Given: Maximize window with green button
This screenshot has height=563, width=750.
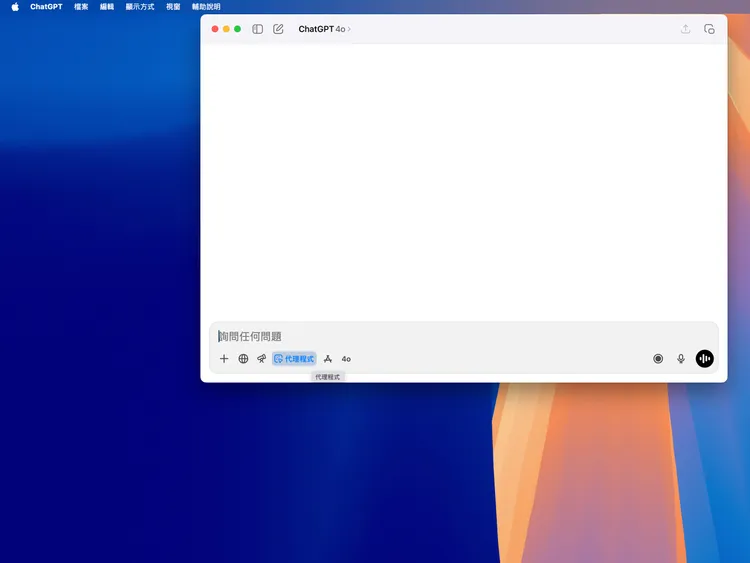Looking at the screenshot, I should coord(237,29).
